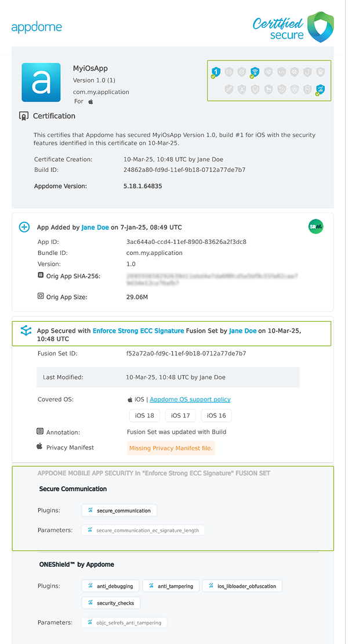Select the iOS 18 version chip
348x644 pixels.
145,415
